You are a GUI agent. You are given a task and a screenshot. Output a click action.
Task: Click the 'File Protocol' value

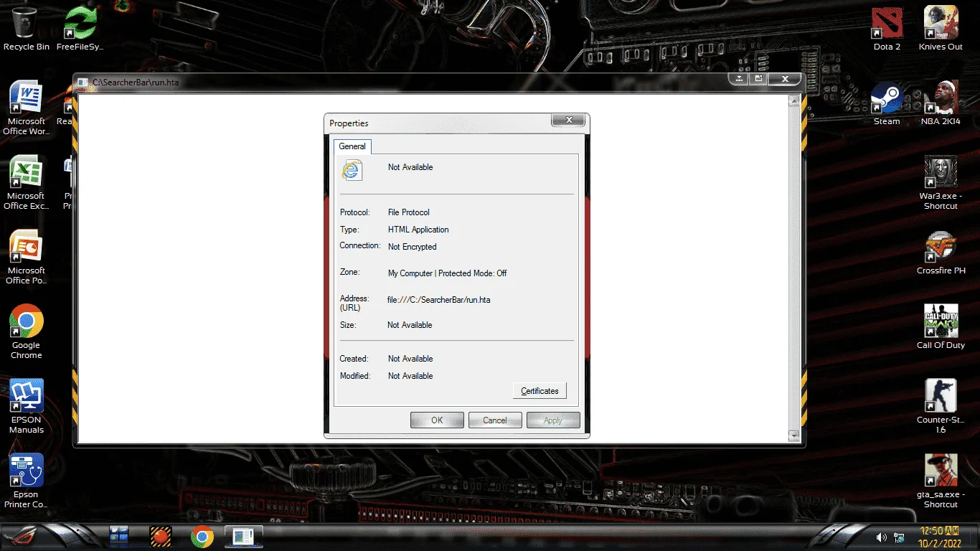[x=409, y=212]
